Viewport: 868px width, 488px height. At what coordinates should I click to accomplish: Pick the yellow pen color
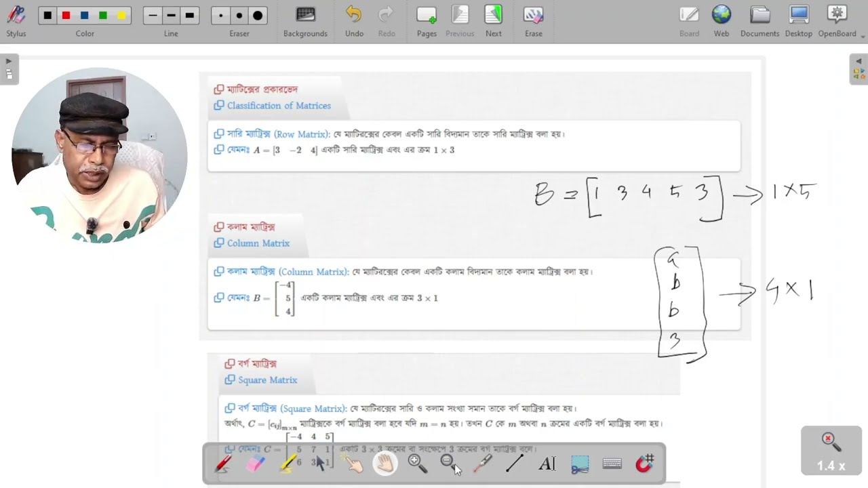tap(121, 16)
